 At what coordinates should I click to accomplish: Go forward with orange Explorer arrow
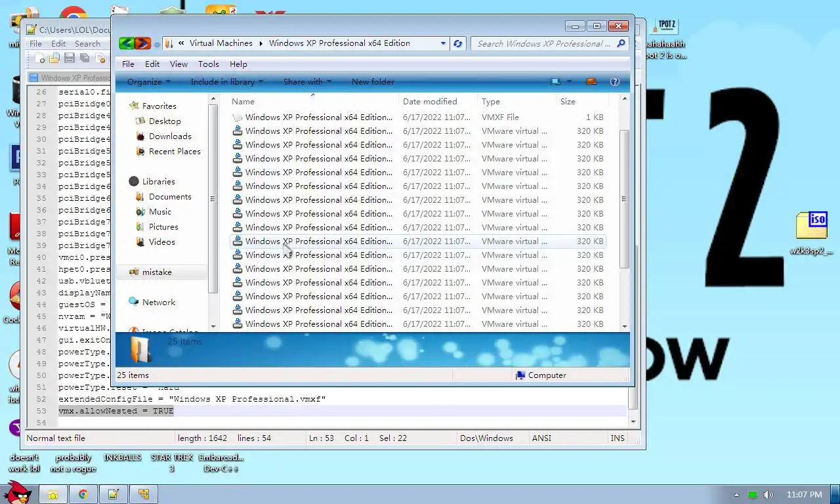click(x=142, y=43)
